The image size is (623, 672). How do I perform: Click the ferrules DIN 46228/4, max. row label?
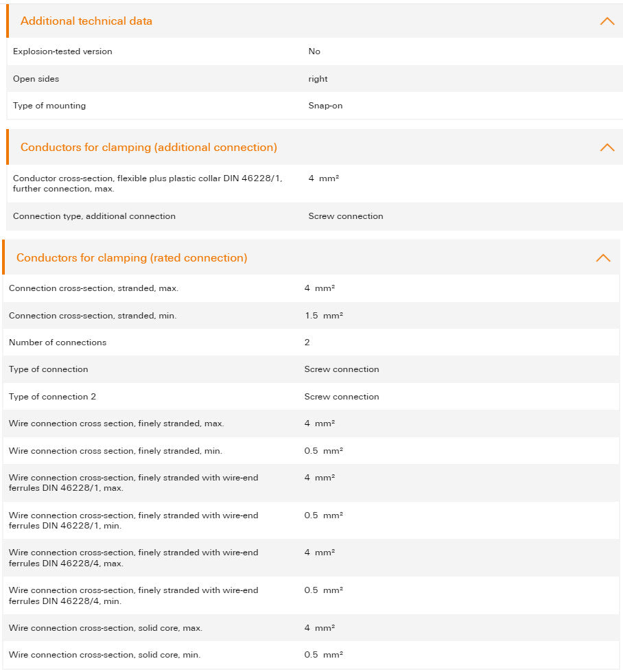tap(134, 558)
